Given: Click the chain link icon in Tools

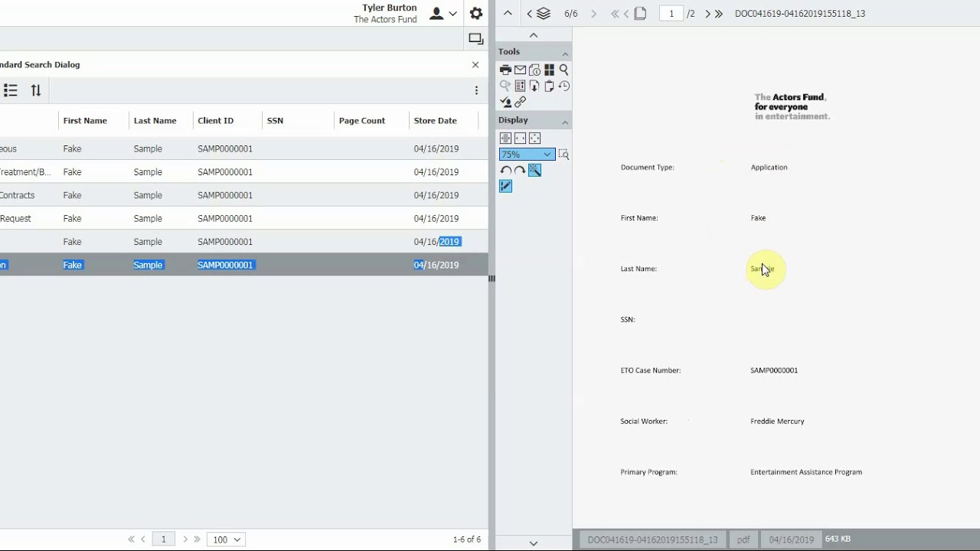Looking at the screenshot, I should [x=520, y=102].
